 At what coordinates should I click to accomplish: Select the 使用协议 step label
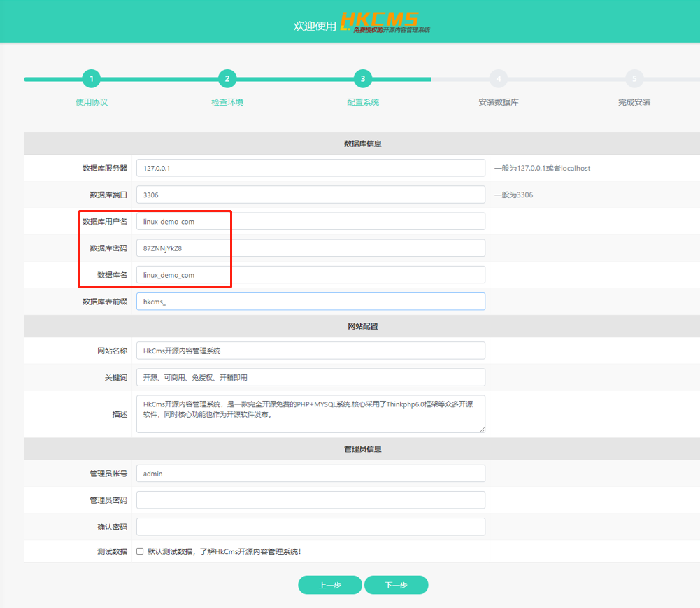(x=92, y=102)
